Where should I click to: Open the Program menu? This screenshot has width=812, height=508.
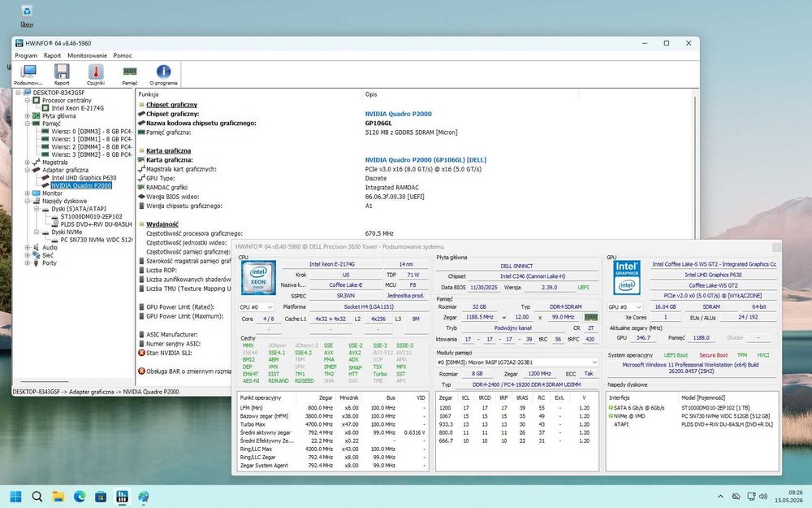coord(26,55)
